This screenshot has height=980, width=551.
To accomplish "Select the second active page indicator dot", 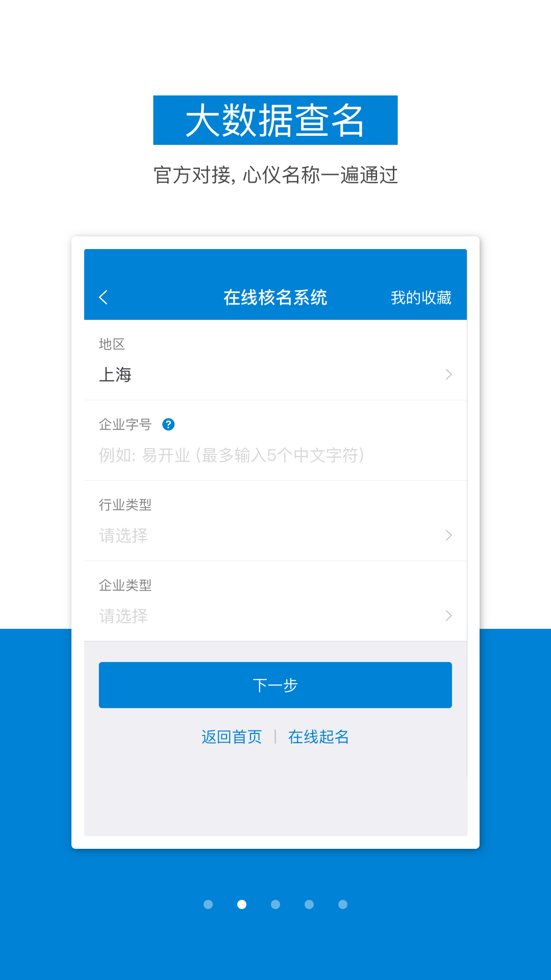I will 242,904.
